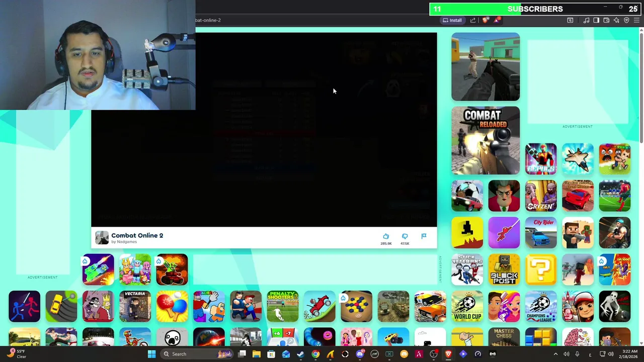Open Combat Reloaded game thumbnail

486,140
